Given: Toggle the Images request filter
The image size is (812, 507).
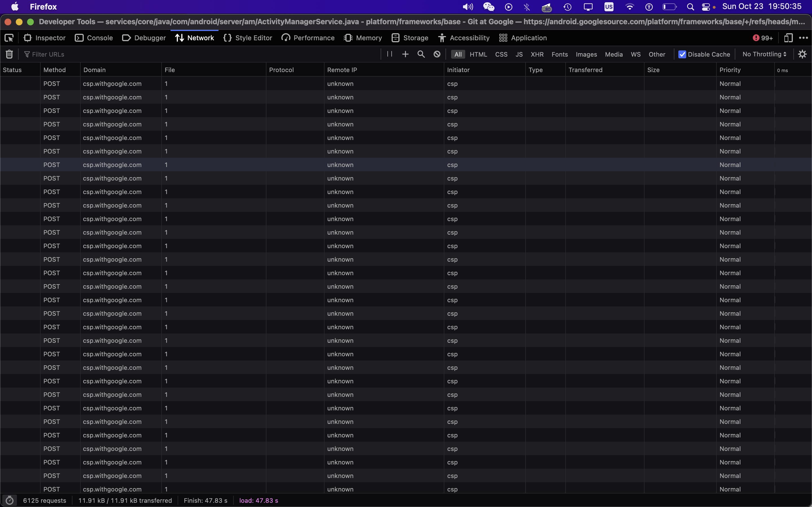Looking at the screenshot, I should click(586, 54).
